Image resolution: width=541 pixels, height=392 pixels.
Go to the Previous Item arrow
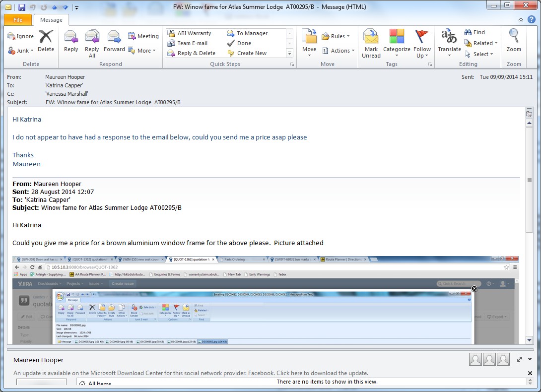pyautogui.click(x=54, y=7)
